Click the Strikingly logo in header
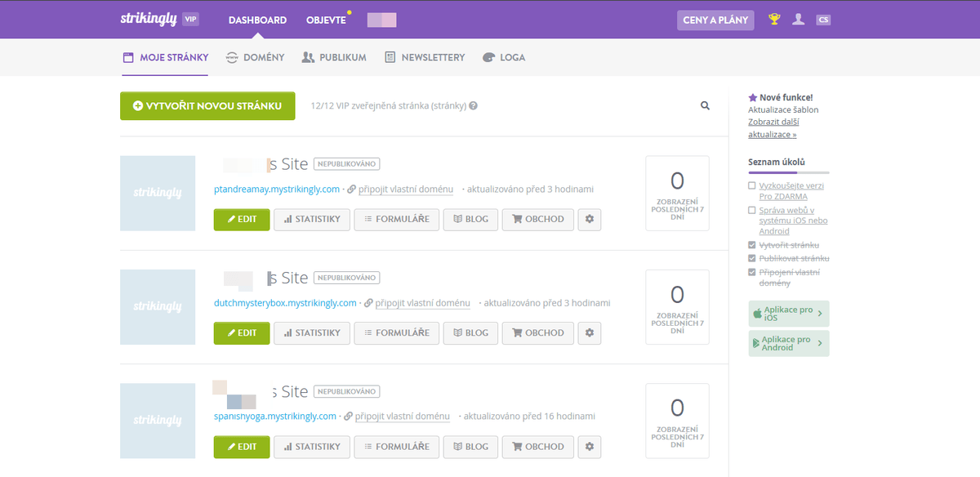The image size is (980, 477). tap(148, 19)
